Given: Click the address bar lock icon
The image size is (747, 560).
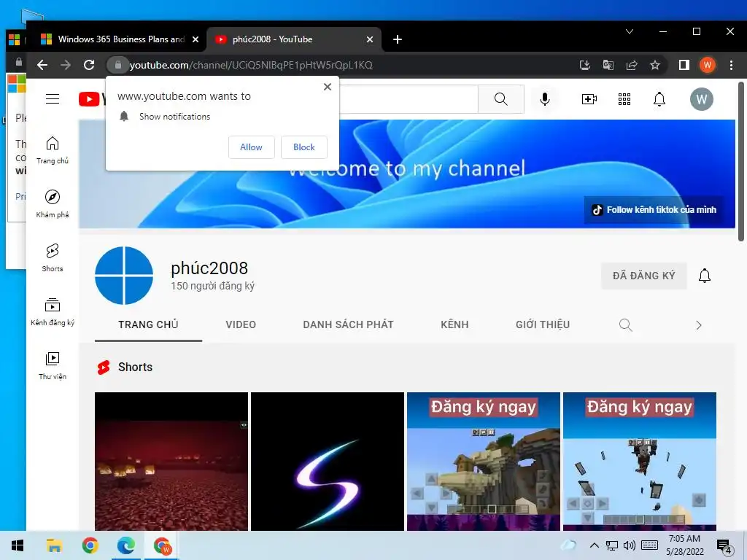Looking at the screenshot, I should 117,65.
